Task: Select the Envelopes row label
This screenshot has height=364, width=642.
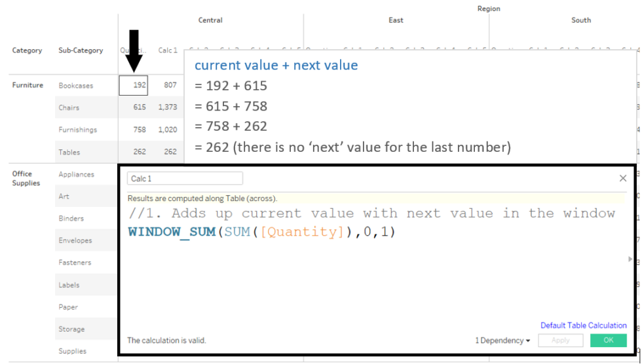Action: click(x=75, y=240)
